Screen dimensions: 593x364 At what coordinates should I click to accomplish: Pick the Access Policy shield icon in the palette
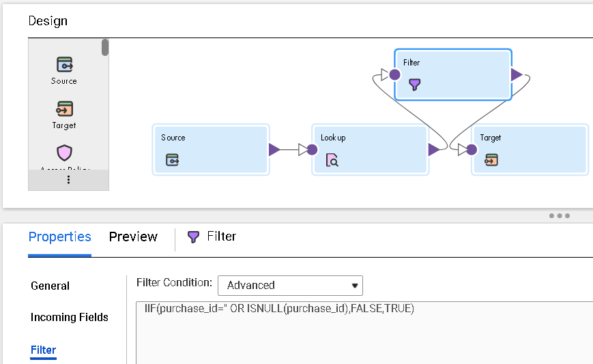(64, 153)
